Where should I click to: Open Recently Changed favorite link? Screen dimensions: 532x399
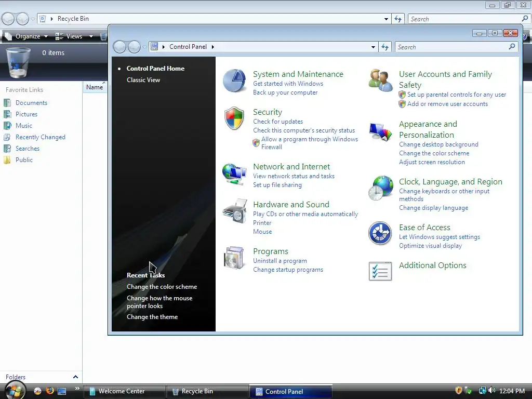pyautogui.click(x=41, y=137)
